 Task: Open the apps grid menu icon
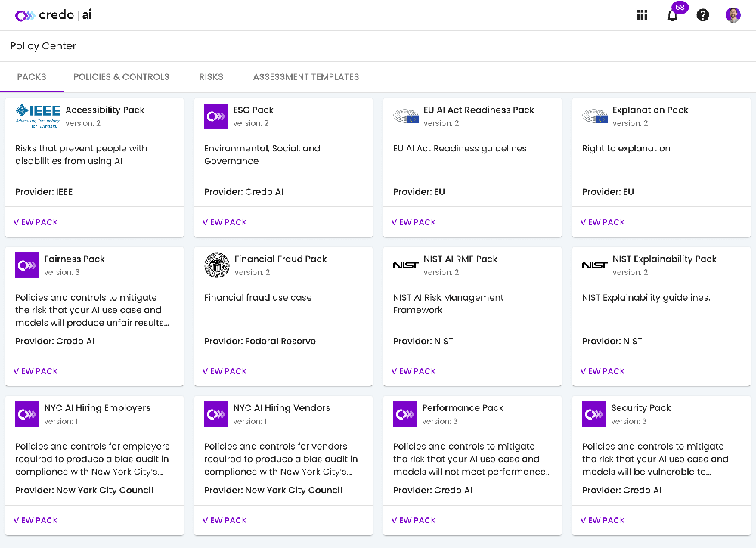[642, 15]
